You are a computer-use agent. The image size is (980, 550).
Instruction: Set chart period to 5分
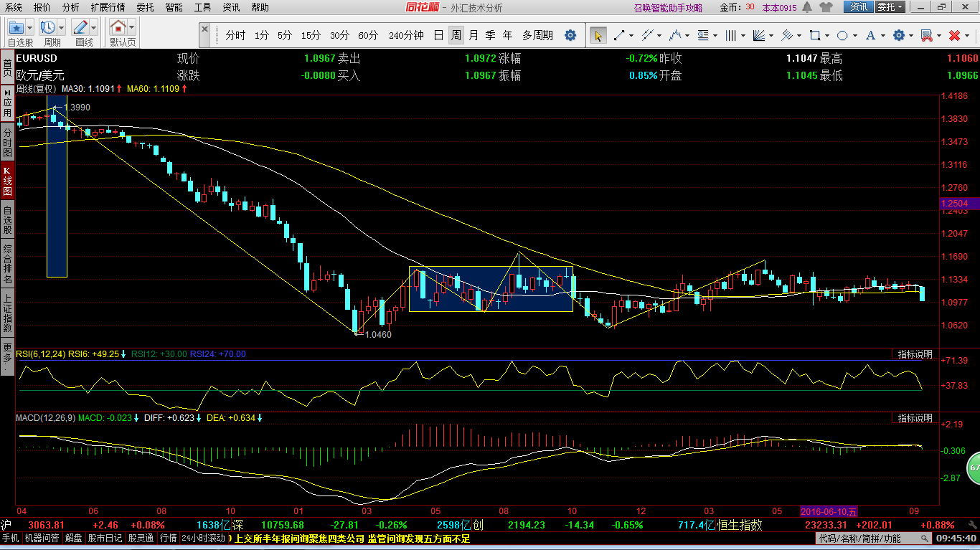[285, 35]
